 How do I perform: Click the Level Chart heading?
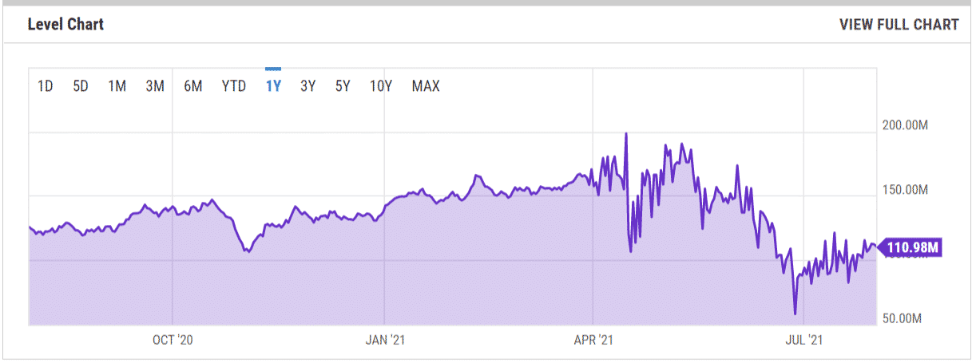(x=66, y=25)
